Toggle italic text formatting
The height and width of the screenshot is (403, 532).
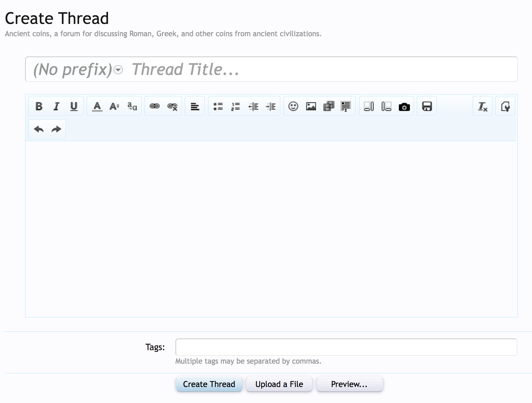[x=56, y=106]
